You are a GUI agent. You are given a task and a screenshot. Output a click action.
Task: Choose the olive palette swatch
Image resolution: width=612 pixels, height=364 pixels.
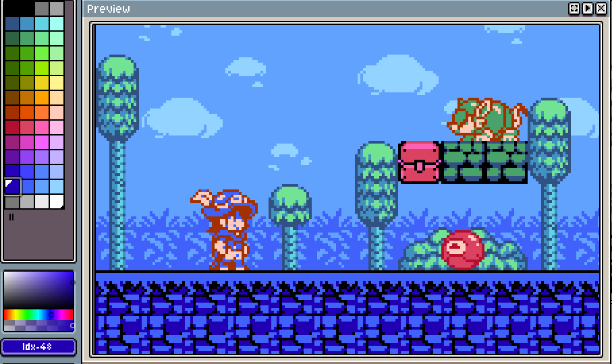[27, 83]
